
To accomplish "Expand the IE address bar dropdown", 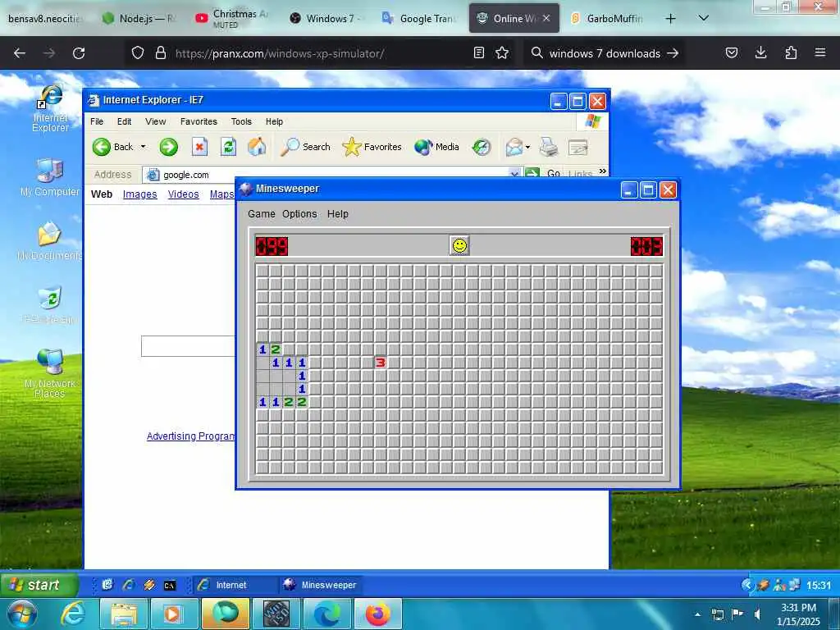I will pyautogui.click(x=515, y=174).
